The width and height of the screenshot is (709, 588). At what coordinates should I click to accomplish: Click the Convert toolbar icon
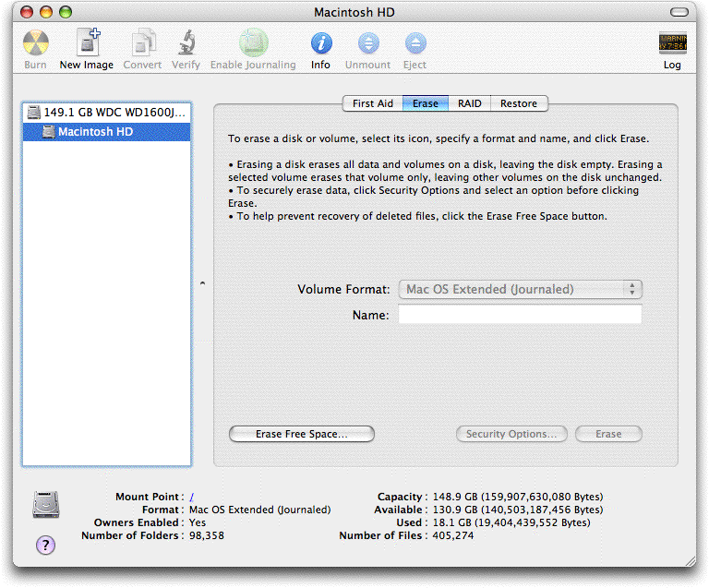143,43
